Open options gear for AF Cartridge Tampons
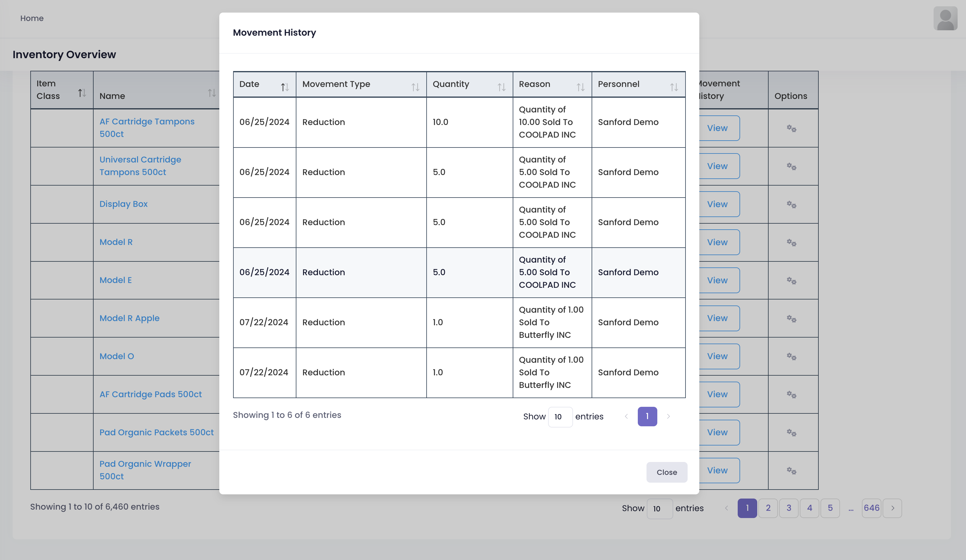 tap(792, 128)
